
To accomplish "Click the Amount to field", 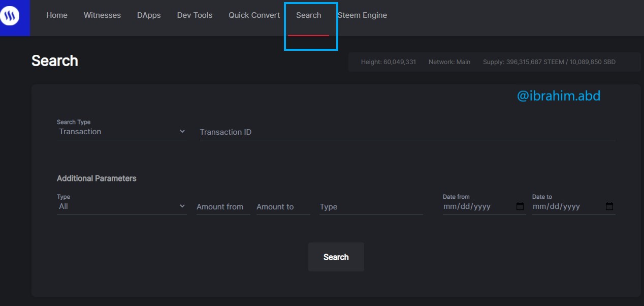I will 283,207.
